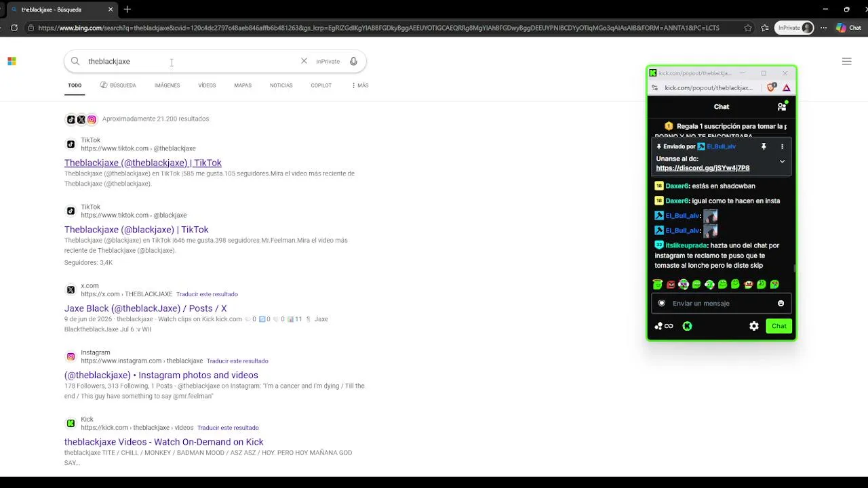Open pinned message options menu
The height and width of the screenshot is (488, 868).
pos(782,146)
